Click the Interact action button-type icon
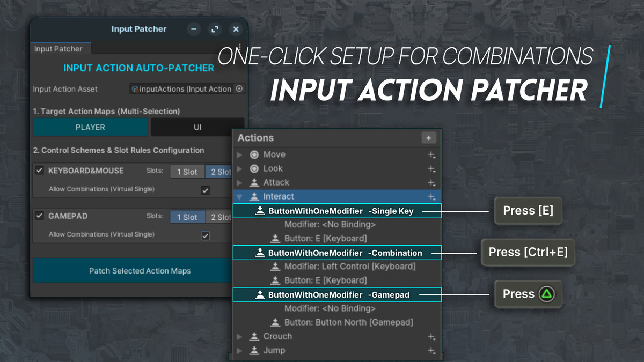This screenshot has height=362, width=644. click(x=254, y=196)
